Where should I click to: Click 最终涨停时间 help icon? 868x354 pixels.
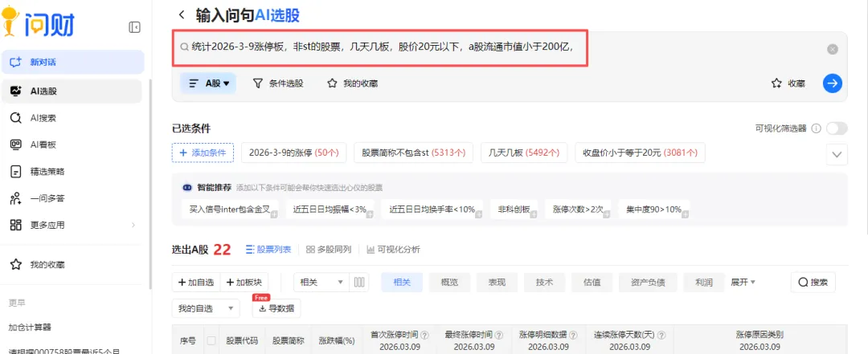pos(499,336)
